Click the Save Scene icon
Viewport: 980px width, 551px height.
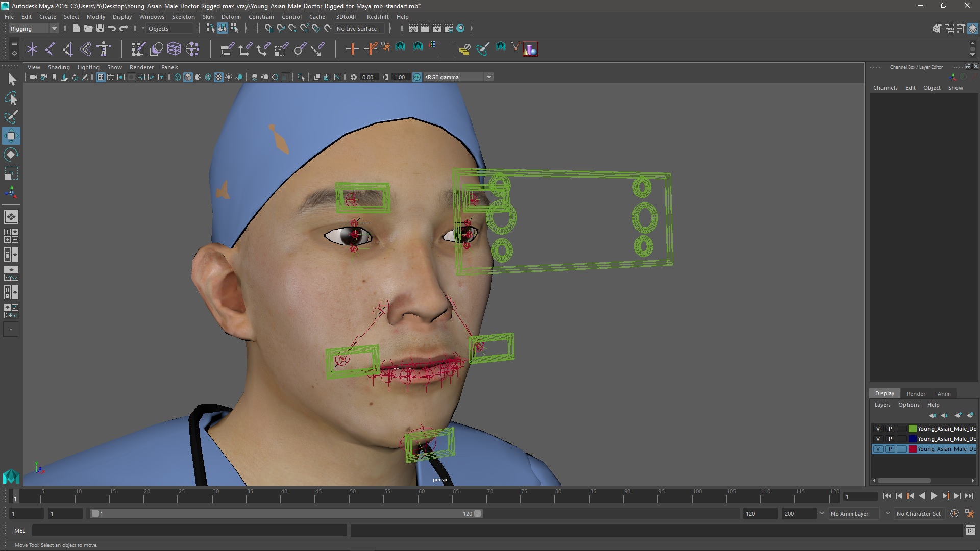(x=100, y=29)
